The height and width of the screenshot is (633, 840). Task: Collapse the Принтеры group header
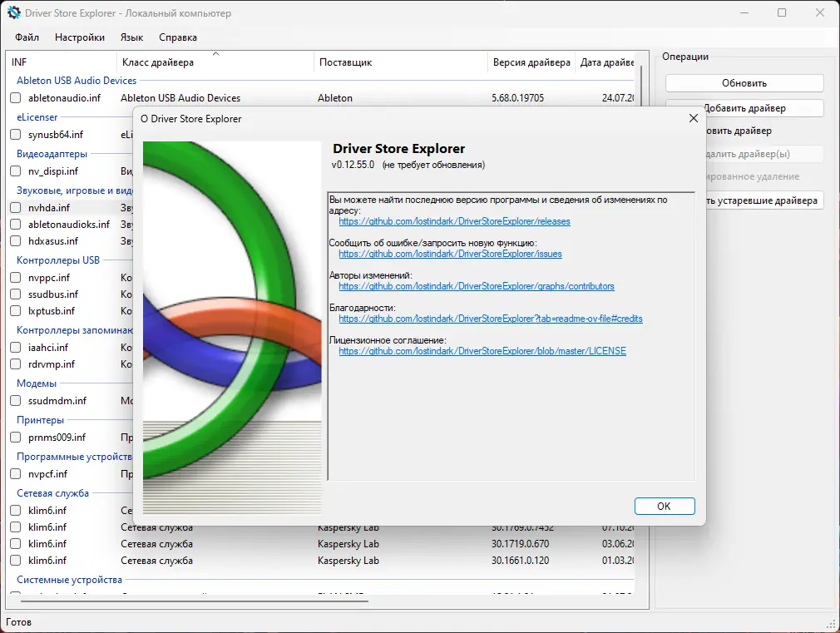point(40,420)
